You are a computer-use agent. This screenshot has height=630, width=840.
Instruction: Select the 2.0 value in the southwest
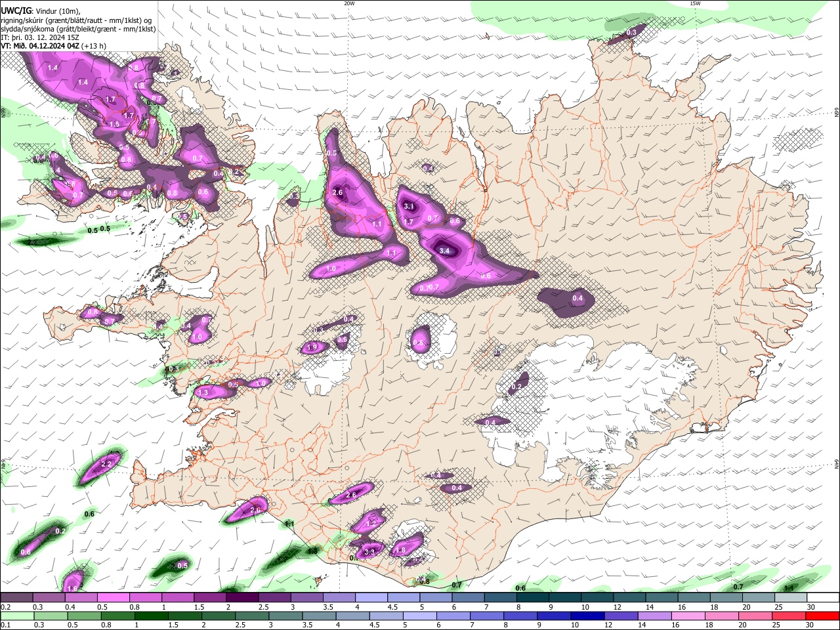pyautogui.click(x=255, y=509)
